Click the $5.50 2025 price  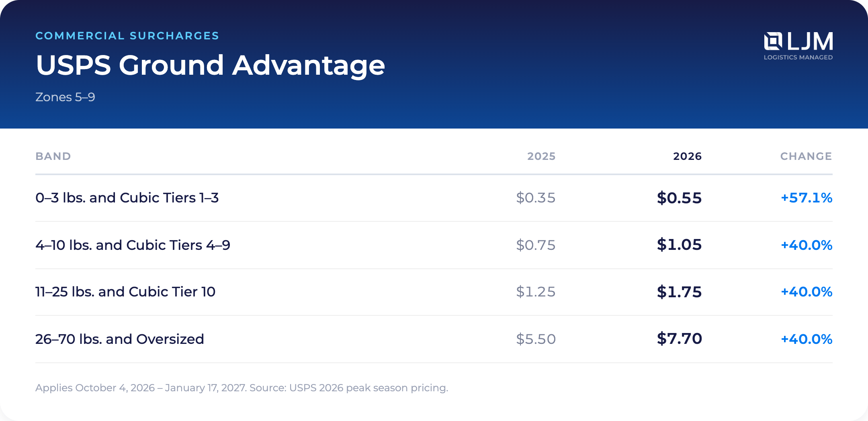(536, 339)
